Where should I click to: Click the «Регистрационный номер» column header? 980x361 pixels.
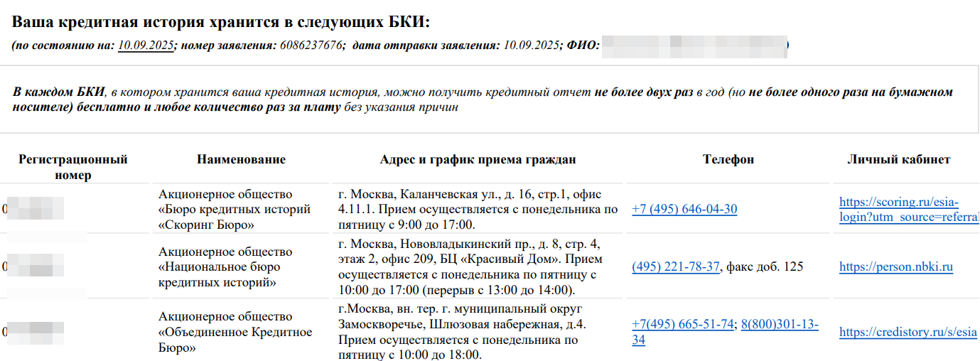pos(73,167)
